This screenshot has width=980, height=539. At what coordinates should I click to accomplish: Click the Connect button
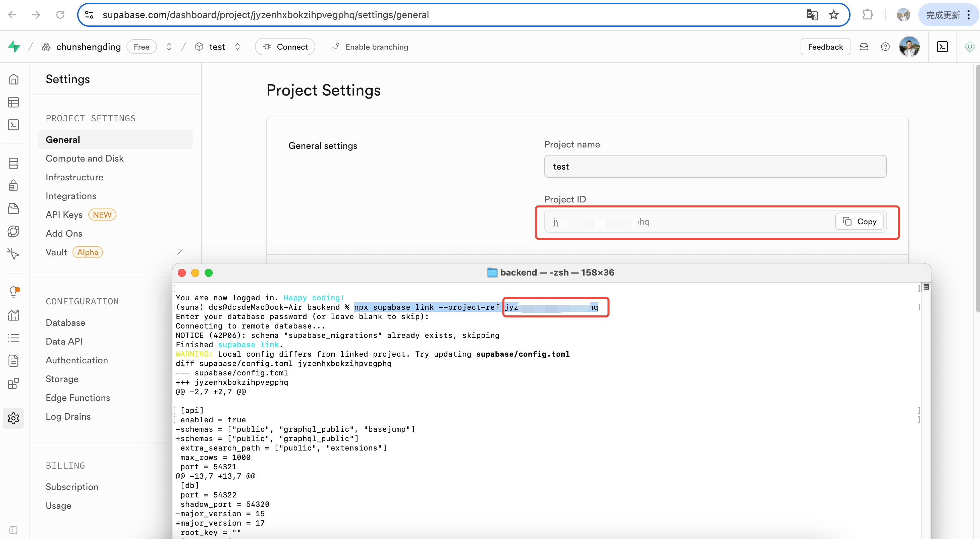tap(284, 47)
